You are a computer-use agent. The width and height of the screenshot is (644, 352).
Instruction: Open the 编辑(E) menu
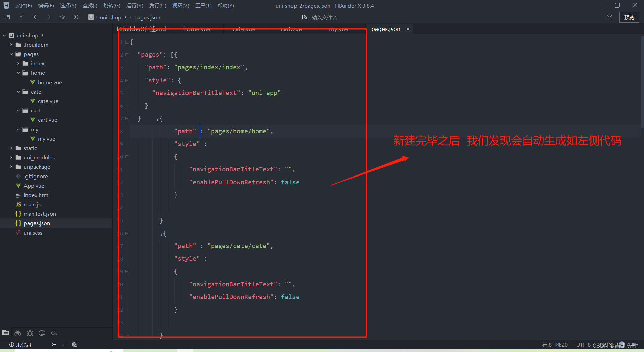click(x=46, y=6)
